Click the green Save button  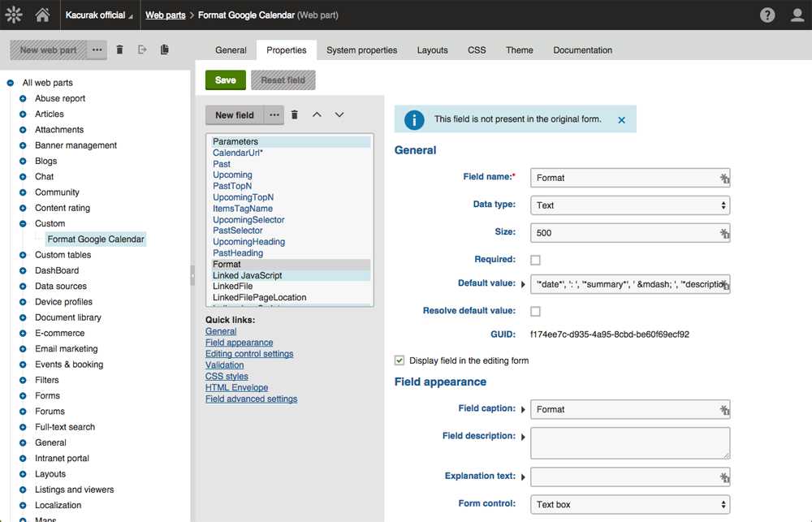pos(225,80)
